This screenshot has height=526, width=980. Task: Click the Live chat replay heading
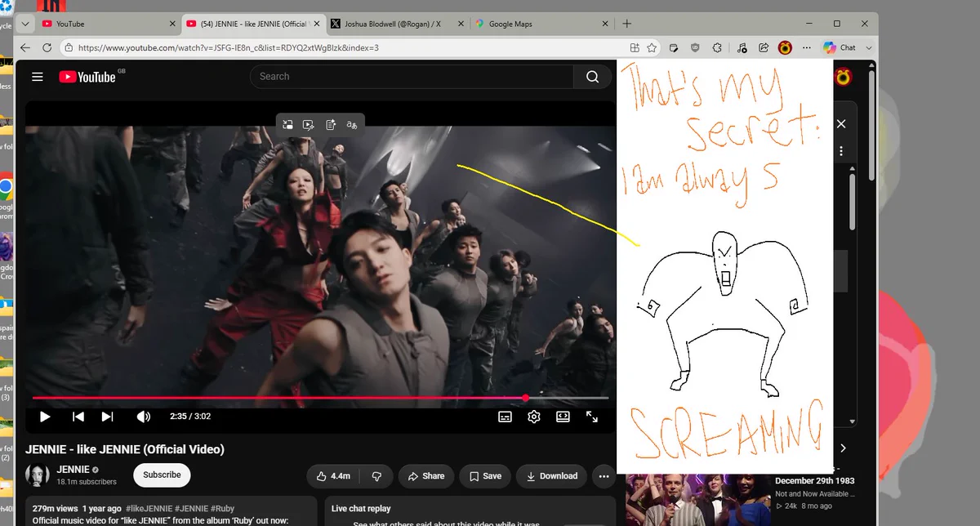coord(361,509)
